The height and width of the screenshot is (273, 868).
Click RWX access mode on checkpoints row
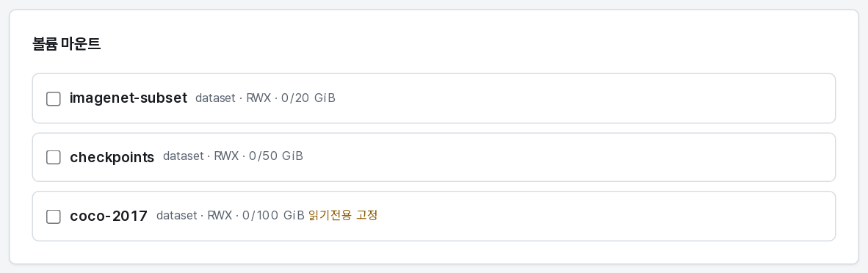coord(226,157)
